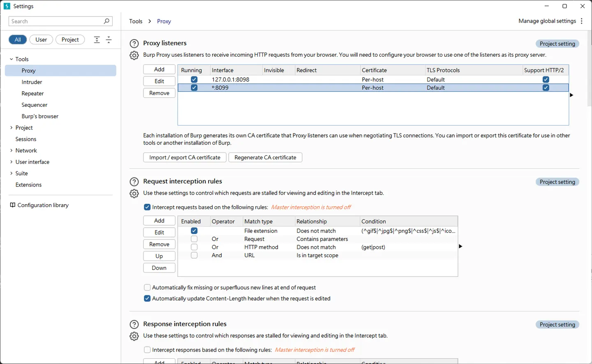Viewport: 592px width, 364px height.
Task: Toggle Running for the 127.0.0.1:8098 listener
Action: point(194,79)
